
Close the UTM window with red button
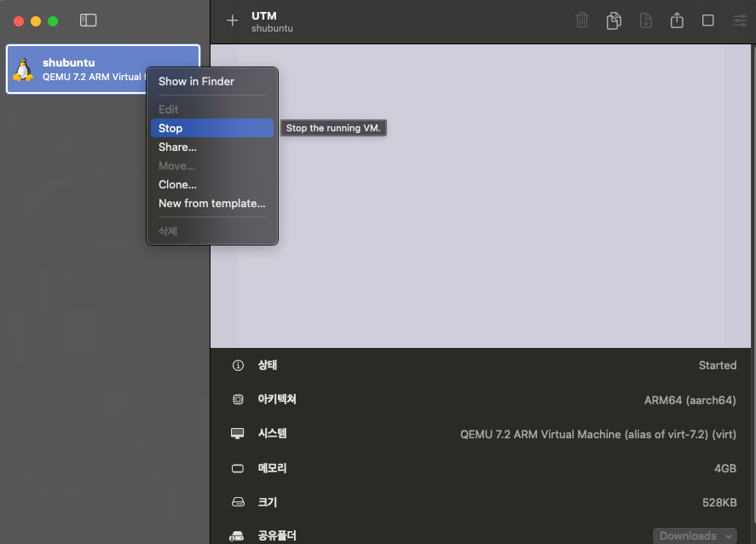click(x=19, y=21)
